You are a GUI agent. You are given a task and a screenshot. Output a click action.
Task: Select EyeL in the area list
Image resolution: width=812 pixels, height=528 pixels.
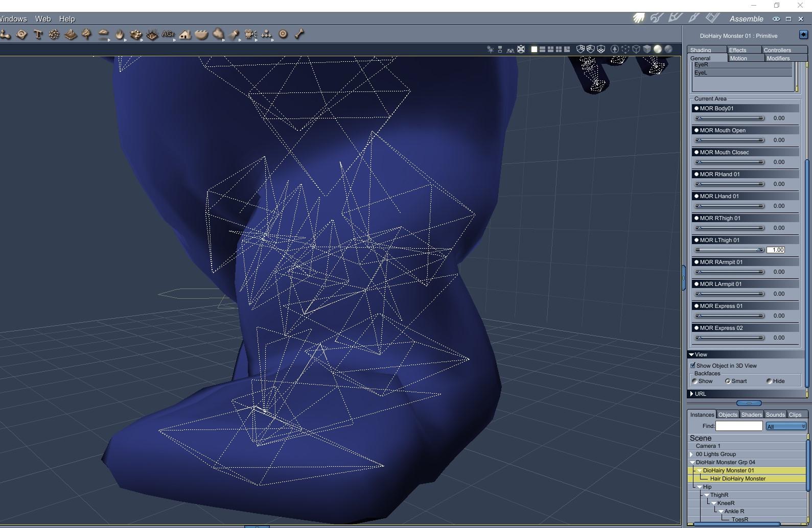coord(742,73)
